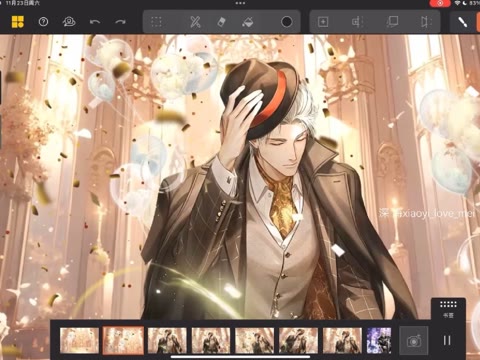Open the overlapping squares layer icon
The height and width of the screenshot is (360, 480).
click(x=392, y=22)
